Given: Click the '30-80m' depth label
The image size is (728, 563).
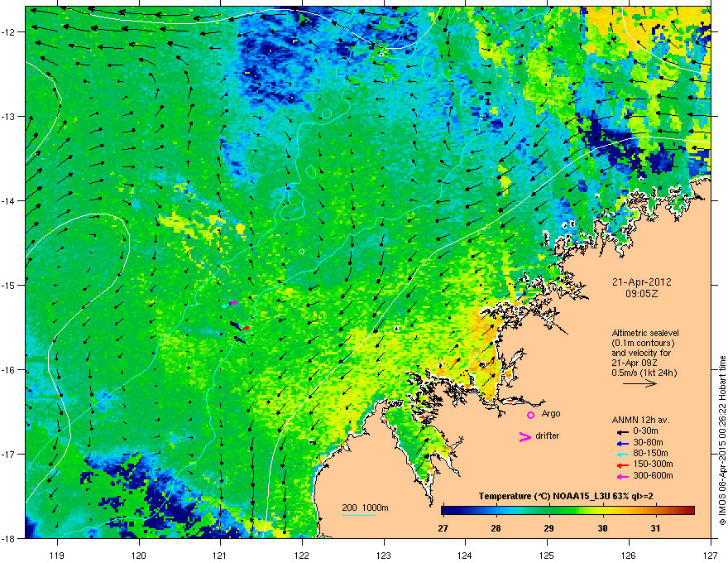Looking at the screenshot, I should coord(648,442).
